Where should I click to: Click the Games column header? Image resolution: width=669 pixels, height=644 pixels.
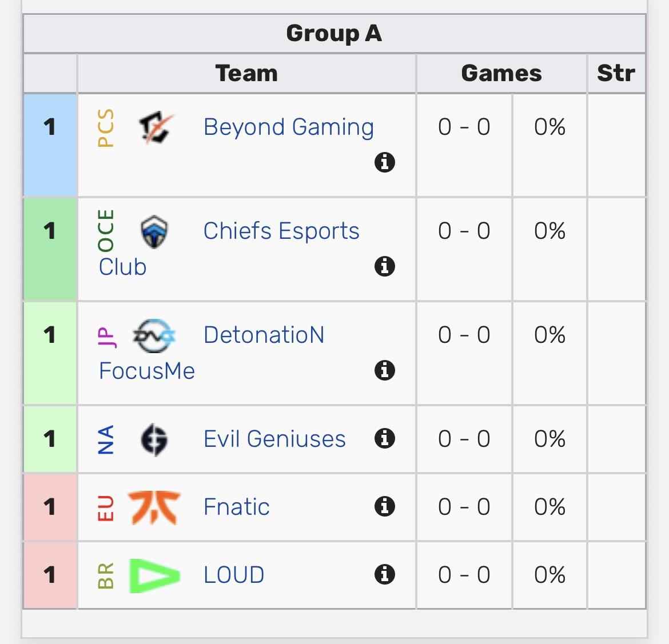click(x=502, y=73)
